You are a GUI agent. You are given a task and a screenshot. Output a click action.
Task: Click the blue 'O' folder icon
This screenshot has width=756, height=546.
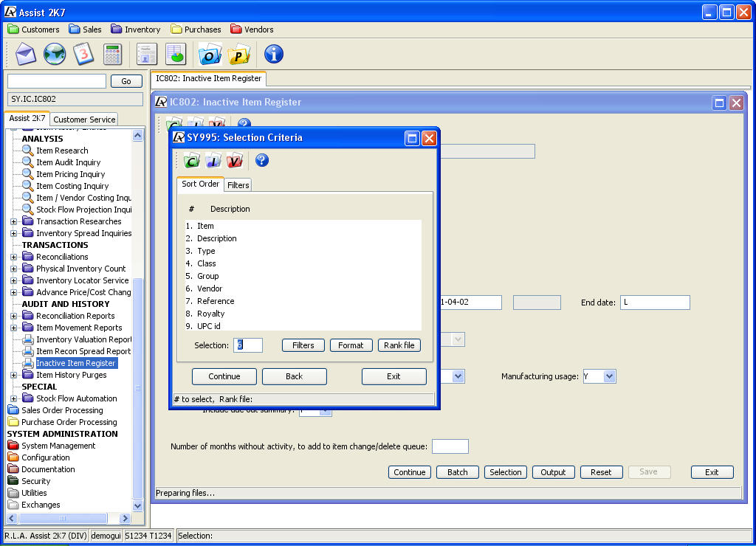point(210,55)
